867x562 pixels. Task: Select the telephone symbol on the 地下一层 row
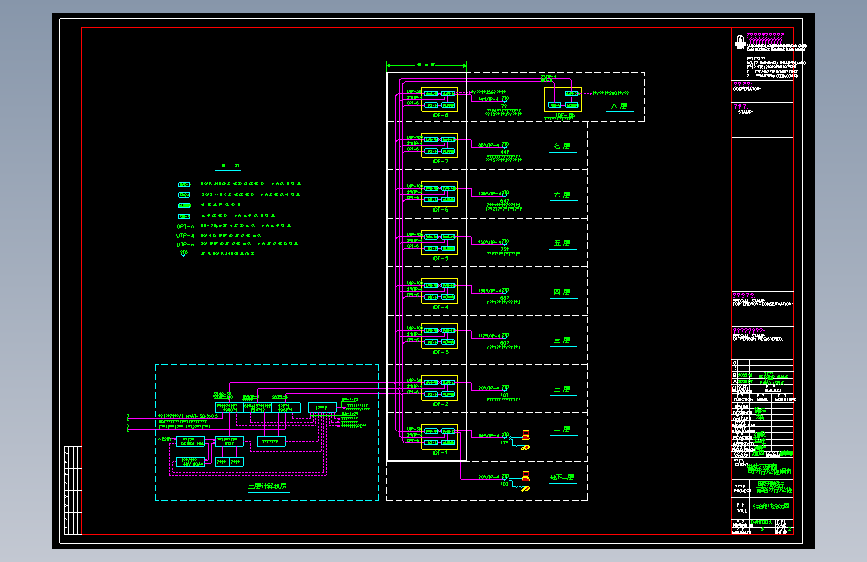pos(525,488)
